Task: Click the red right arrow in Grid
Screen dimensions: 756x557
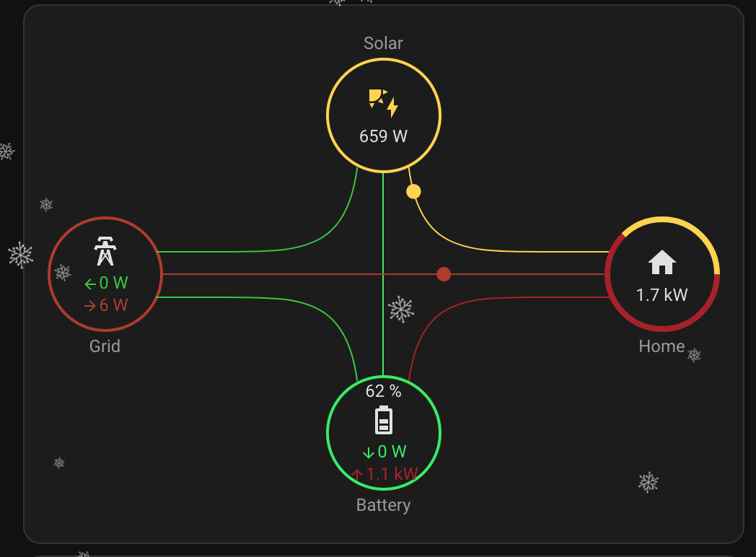Action: point(90,306)
